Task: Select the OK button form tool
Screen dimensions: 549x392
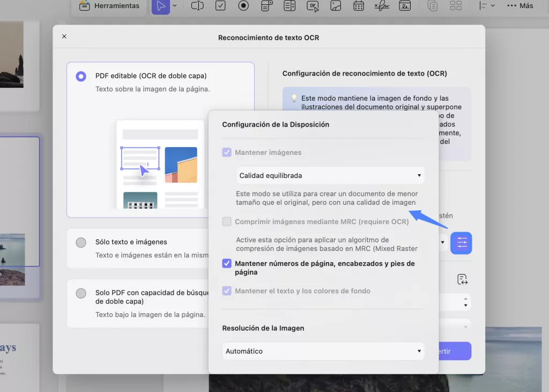Action: [313, 6]
